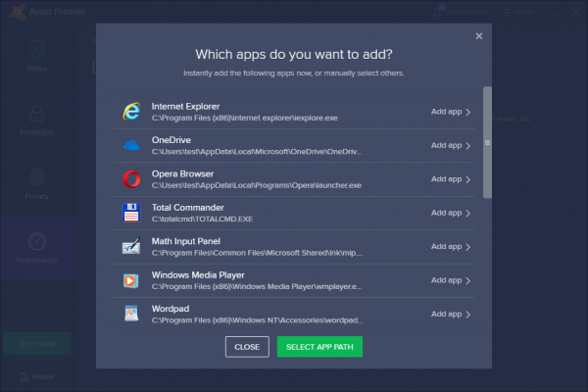Click the OneDrive file path text

tap(257, 152)
